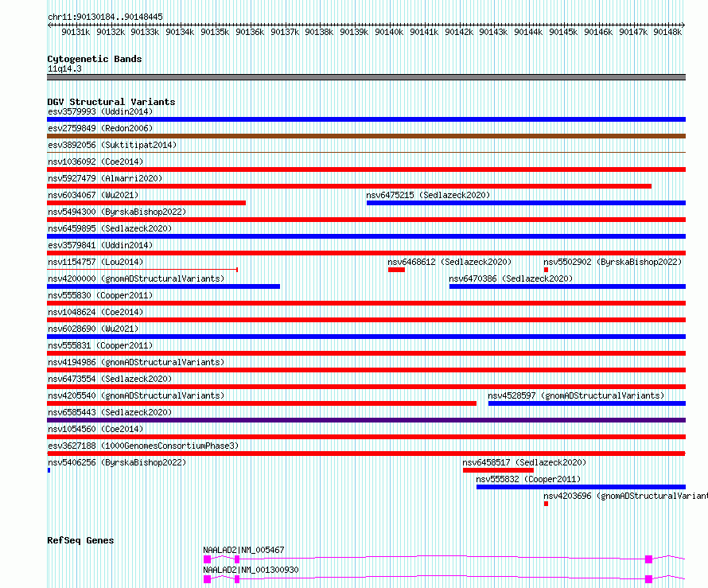The width and height of the screenshot is (708, 588).
Task: Click the nsv6475215 (Sedlazeck2020) blue bar
Action: pos(526,203)
